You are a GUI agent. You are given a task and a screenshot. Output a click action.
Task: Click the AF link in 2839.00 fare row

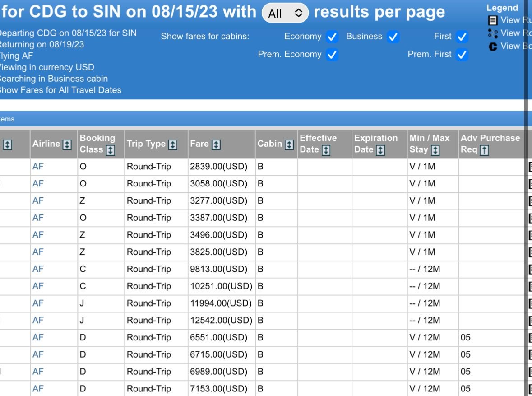tap(38, 167)
